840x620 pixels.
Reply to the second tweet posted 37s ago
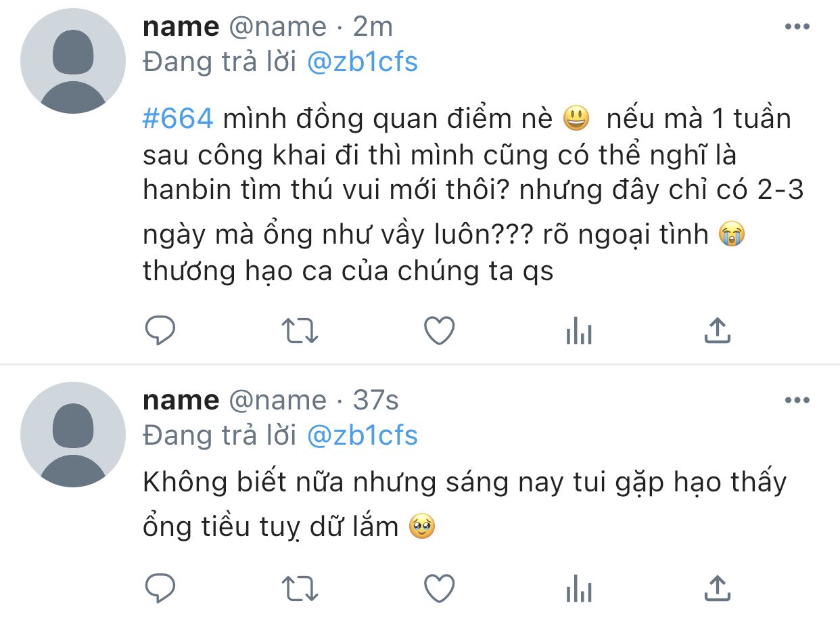160,588
